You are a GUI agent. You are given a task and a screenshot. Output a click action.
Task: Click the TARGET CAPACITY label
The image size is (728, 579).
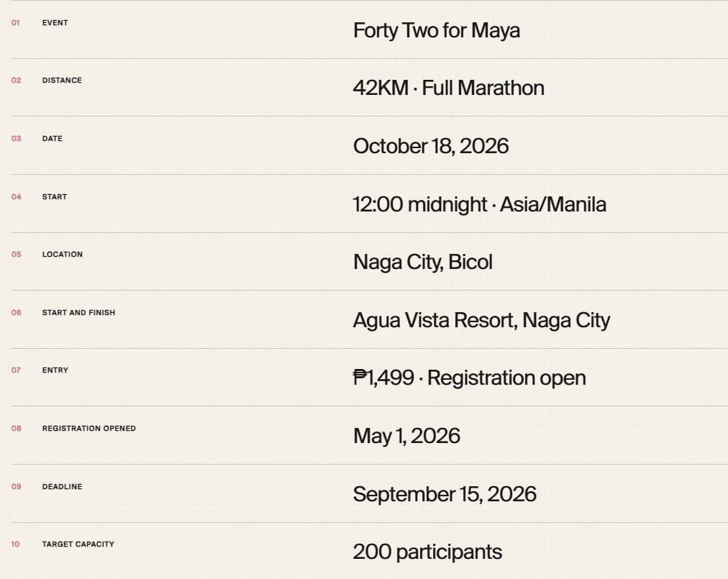pyautogui.click(x=78, y=544)
